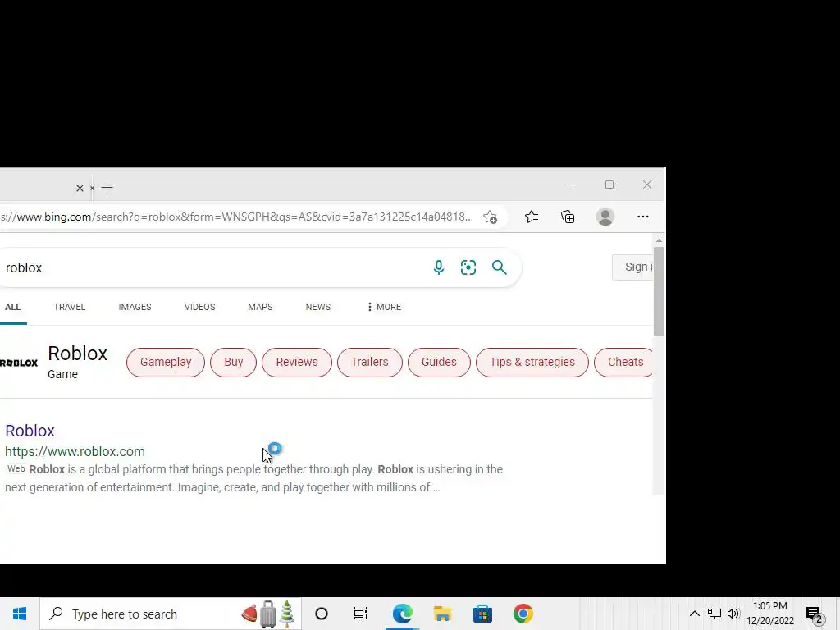Click the magnifier search icon in Bing box
This screenshot has height=630, width=840.
tap(500, 267)
